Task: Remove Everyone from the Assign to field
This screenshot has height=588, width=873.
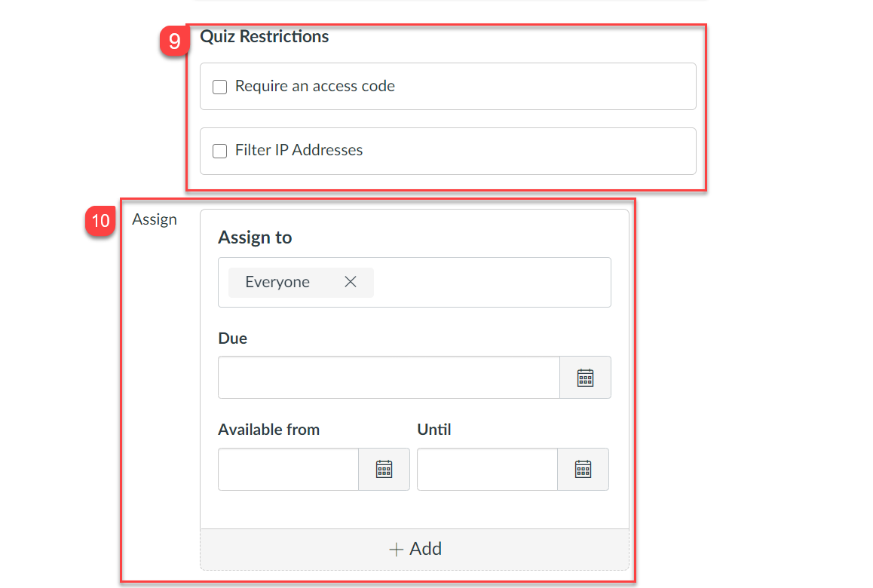Action: pos(351,282)
